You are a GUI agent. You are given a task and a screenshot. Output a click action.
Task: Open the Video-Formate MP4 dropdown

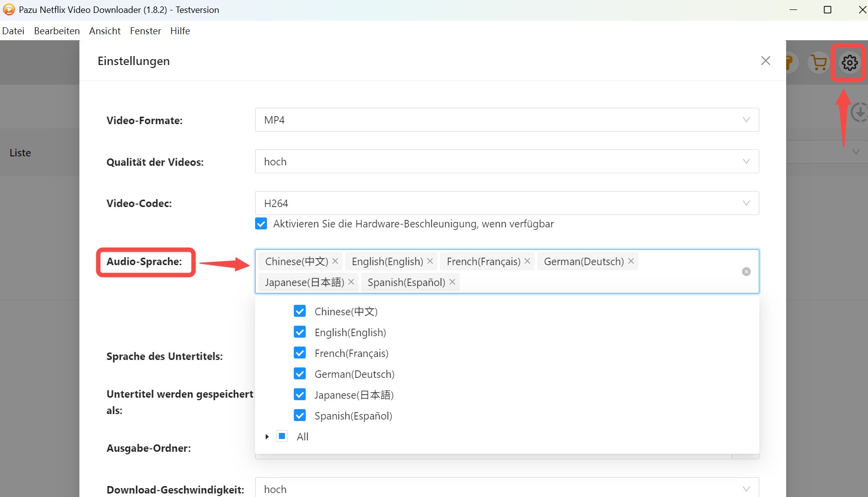click(x=507, y=120)
